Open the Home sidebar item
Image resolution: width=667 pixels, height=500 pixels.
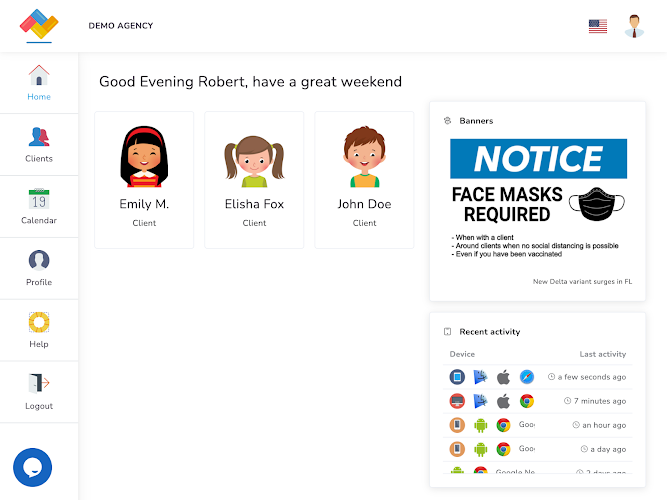coord(39,83)
